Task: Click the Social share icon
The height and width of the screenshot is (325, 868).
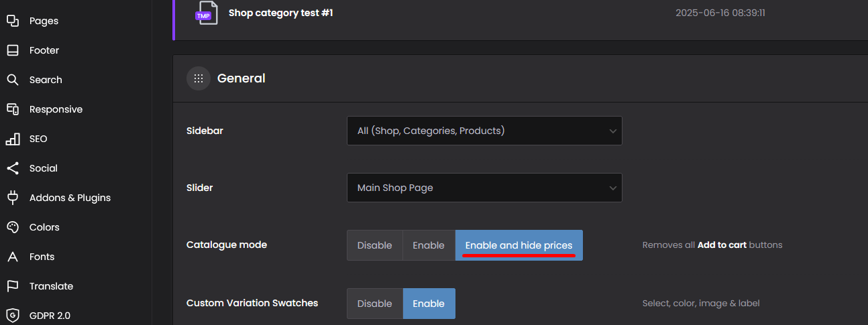Action: pos(12,168)
